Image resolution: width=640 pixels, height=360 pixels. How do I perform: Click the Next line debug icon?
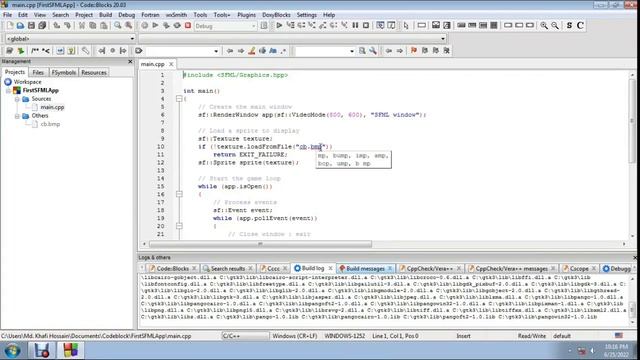click(301, 26)
